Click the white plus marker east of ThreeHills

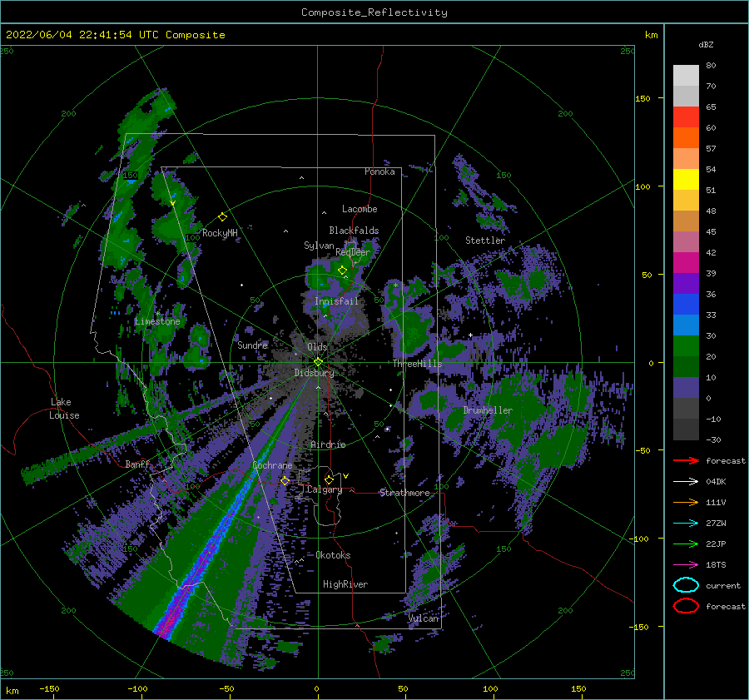click(x=470, y=335)
